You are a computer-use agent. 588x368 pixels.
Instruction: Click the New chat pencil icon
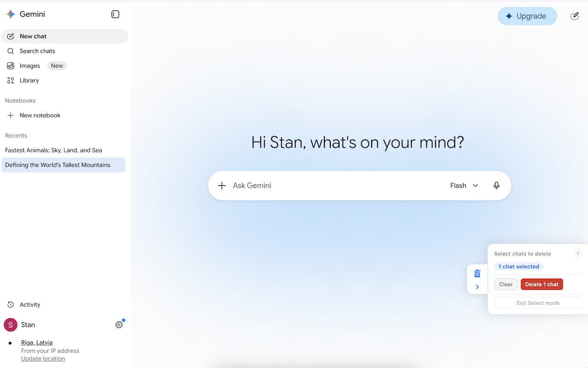click(11, 36)
